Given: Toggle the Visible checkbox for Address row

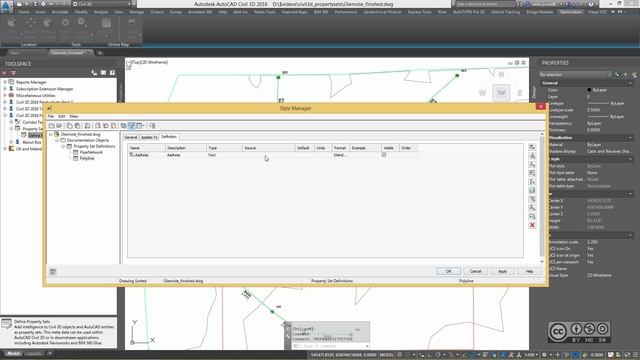Looking at the screenshot, I should [384, 155].
